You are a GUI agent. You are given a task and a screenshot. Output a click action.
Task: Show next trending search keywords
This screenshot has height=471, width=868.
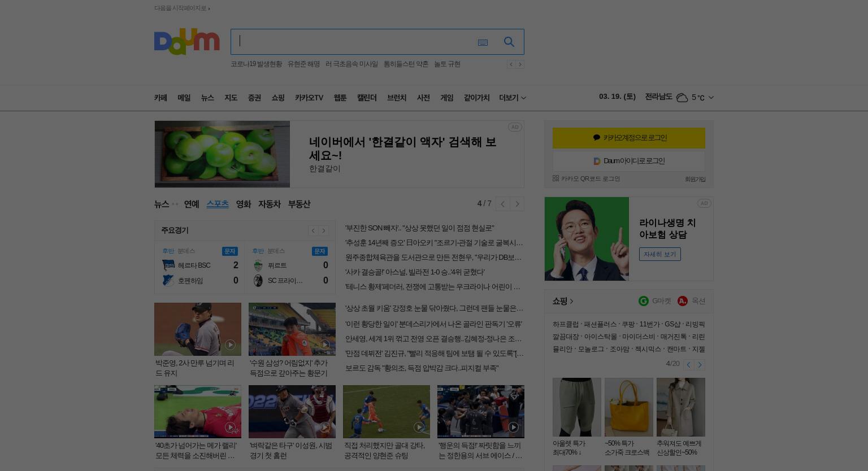click(520, 64)
